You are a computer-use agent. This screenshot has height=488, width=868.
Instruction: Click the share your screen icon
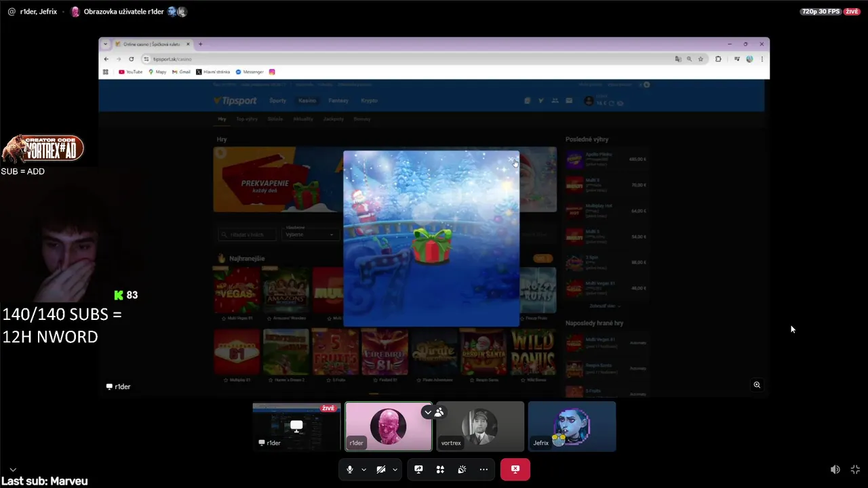(418, 469)
